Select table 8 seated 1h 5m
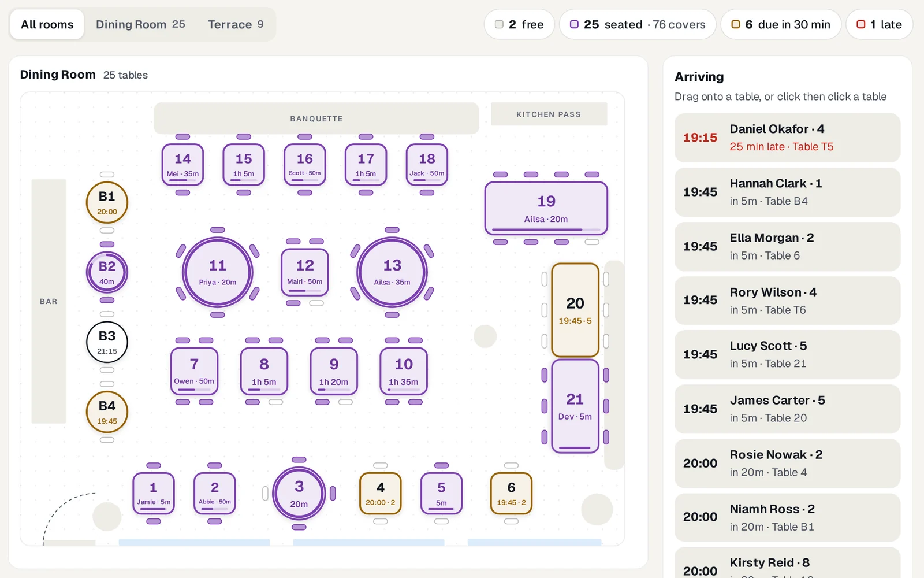924x578 pixels. (x=264, y=371)
